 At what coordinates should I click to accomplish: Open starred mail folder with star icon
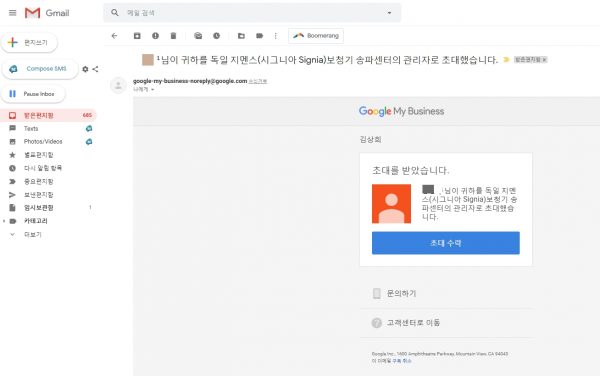(x=38, y=155)
